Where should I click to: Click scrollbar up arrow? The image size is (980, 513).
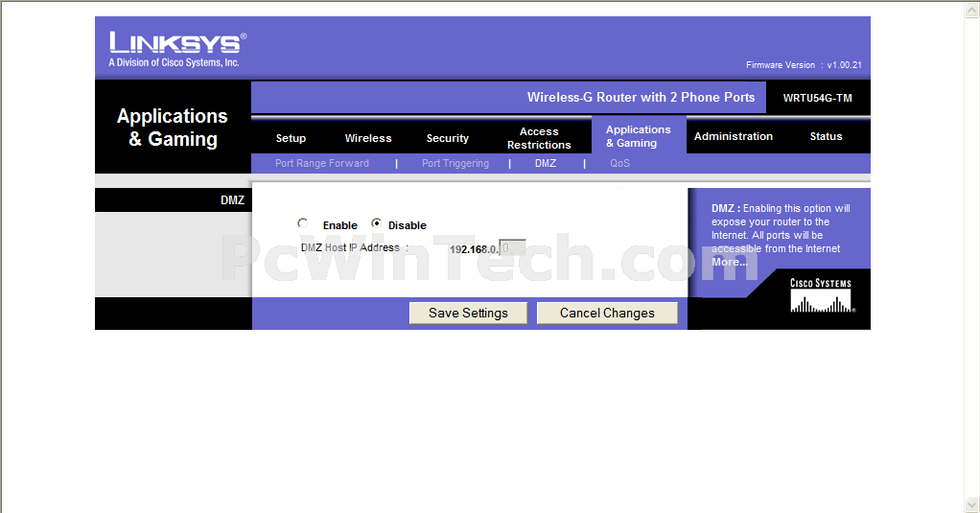[972, 10]
